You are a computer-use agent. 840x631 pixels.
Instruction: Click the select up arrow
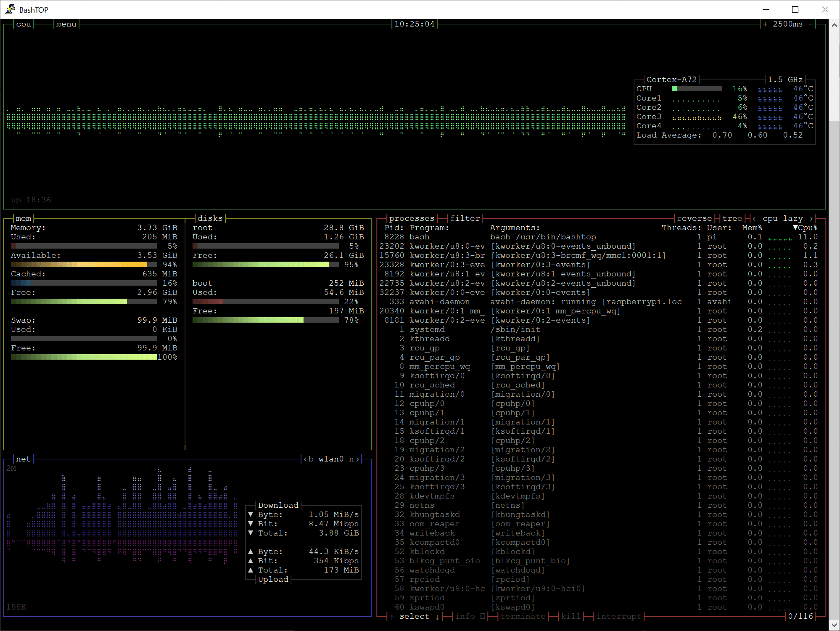(392, 617)
